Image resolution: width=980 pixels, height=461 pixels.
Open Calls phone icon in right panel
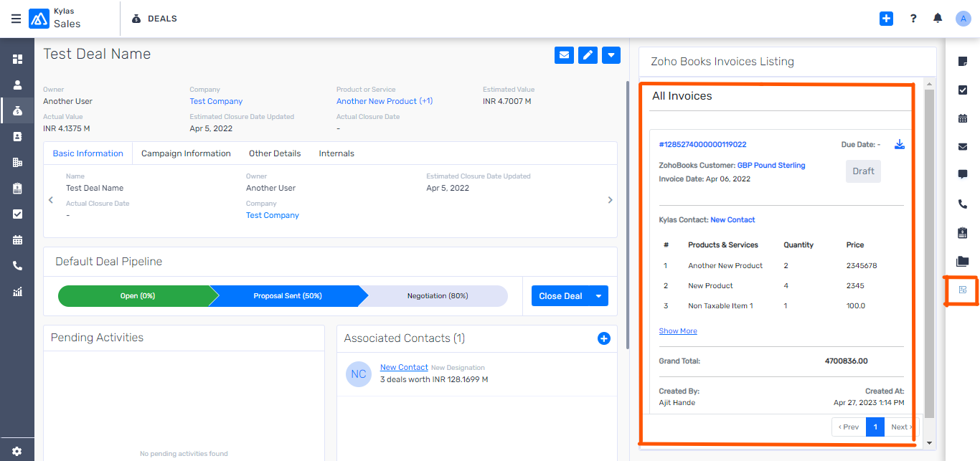(x=963, y=204)
